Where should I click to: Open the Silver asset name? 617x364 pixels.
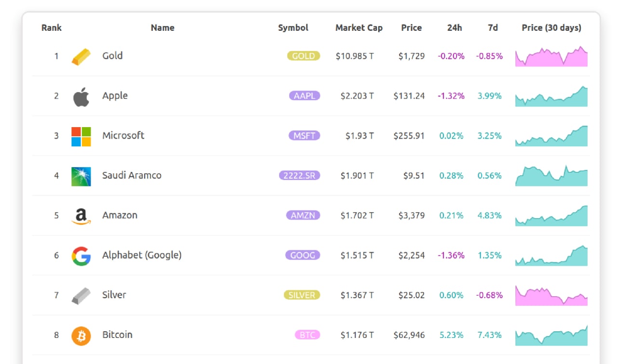[114, 295]
